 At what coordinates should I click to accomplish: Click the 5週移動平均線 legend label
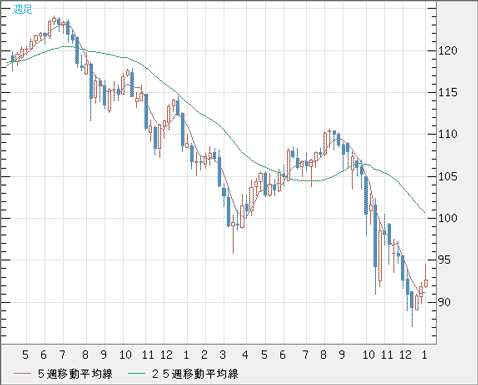click(x=75, y=374)
